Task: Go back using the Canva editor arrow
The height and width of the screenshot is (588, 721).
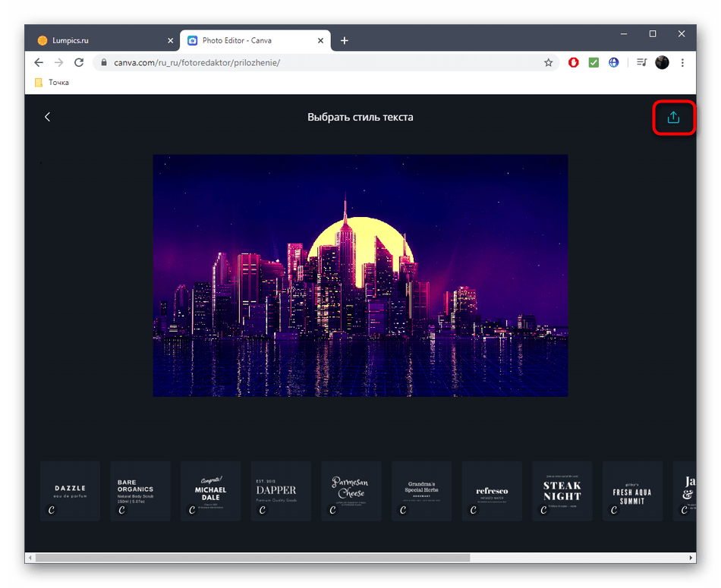Action: 47,117
